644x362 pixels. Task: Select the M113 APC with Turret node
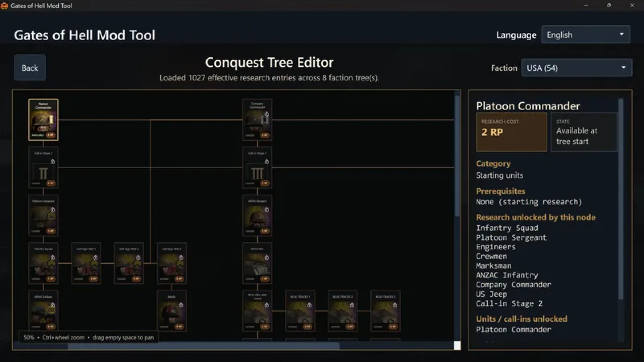[x=257, y=311]
